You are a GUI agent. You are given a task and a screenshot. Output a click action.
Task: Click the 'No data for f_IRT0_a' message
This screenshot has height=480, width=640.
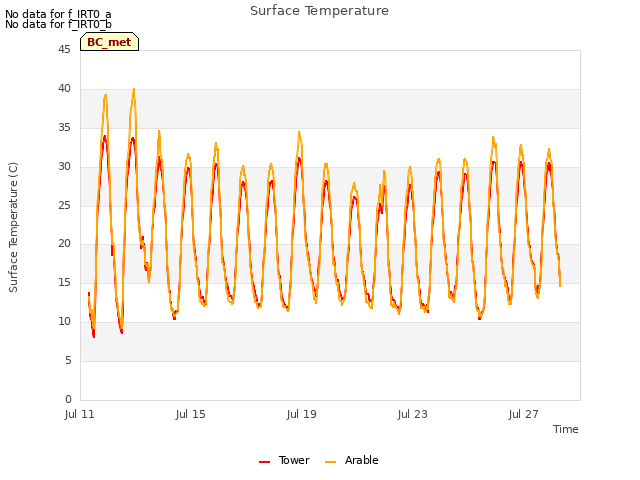tap(58, 14)
